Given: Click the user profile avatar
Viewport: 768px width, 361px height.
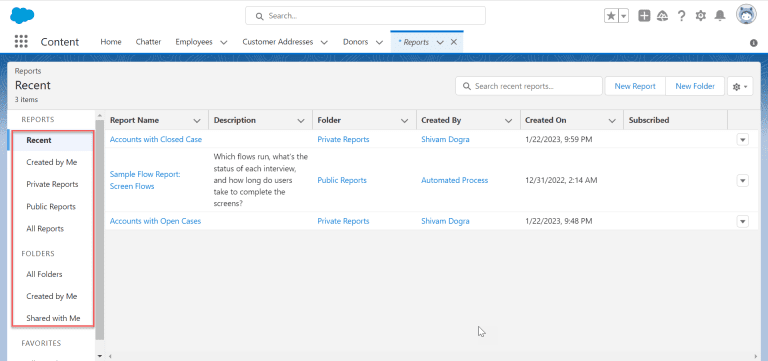Looking at the screenshot, I should (x=746, y=15).
